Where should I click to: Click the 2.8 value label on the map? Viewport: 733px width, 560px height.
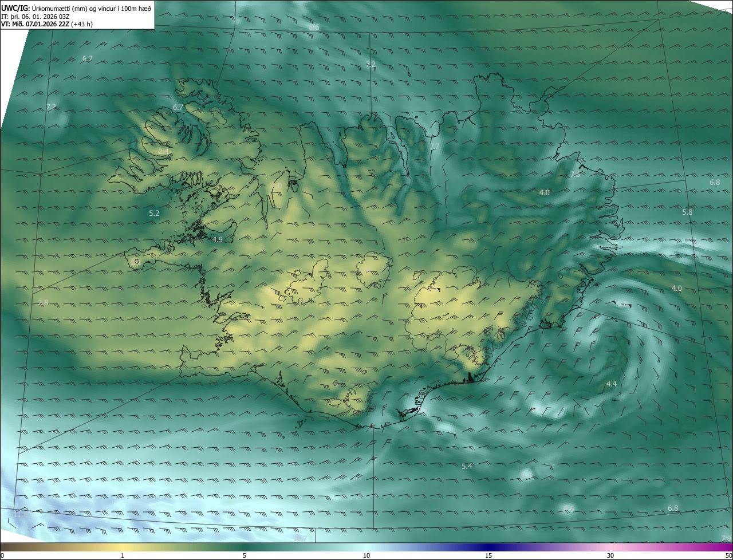click(x=43, y=302)
